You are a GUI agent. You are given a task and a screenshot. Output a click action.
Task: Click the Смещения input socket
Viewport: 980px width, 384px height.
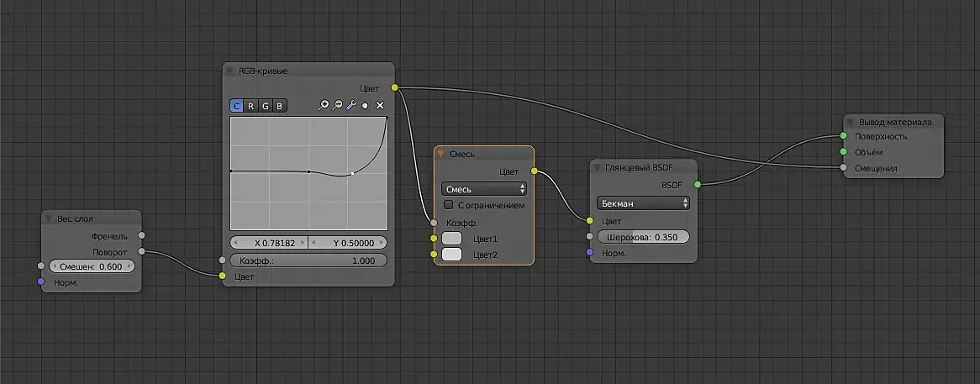click(843, 167)
